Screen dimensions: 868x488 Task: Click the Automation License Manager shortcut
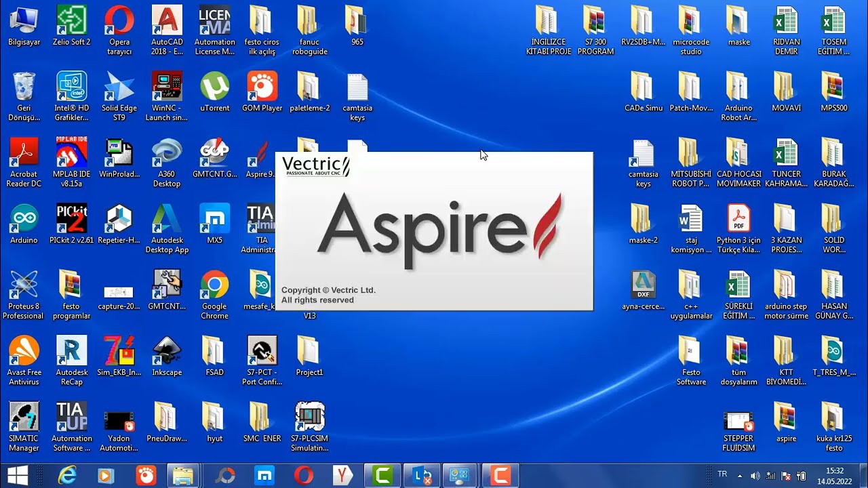click(214, 32)
